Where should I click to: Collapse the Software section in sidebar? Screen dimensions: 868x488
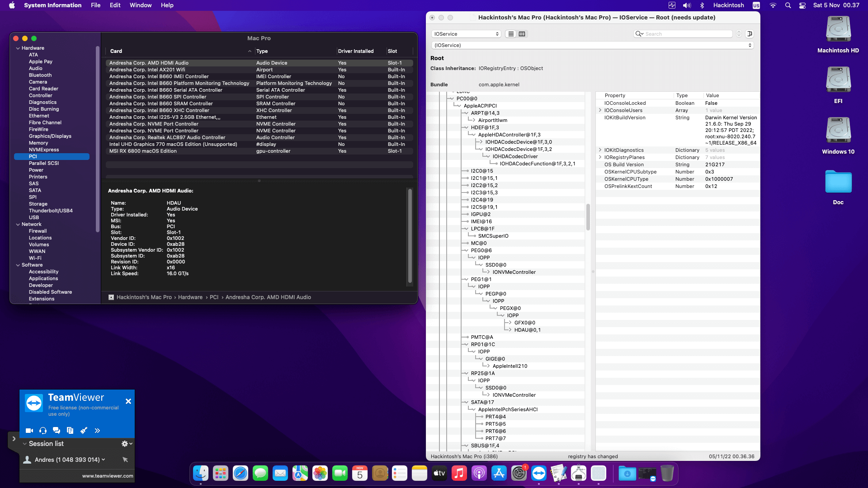coord(18,265)
